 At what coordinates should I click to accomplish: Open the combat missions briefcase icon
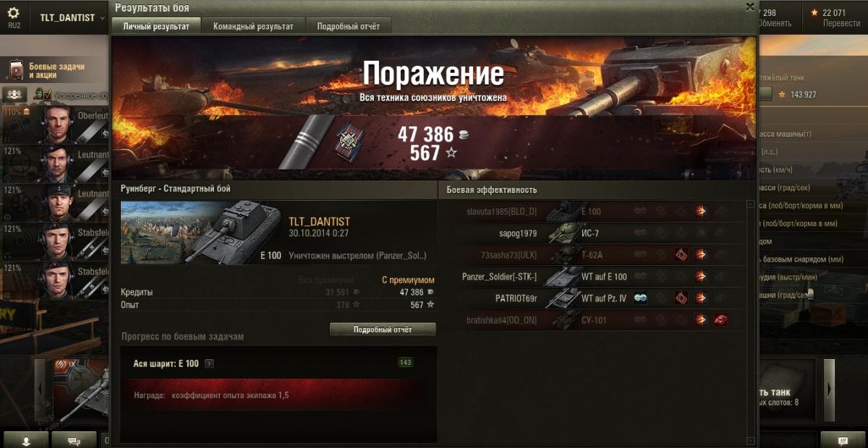click(16, 70)
